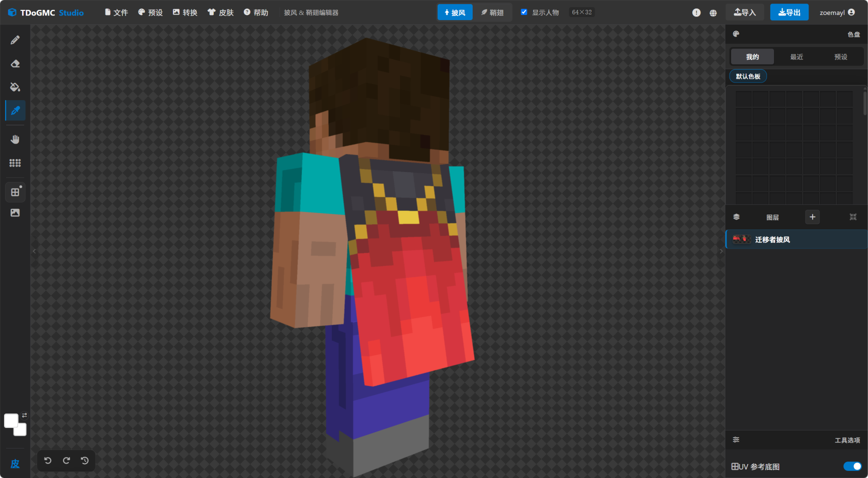Switch to the 鞘翅 editor tab

coord(492,12)
